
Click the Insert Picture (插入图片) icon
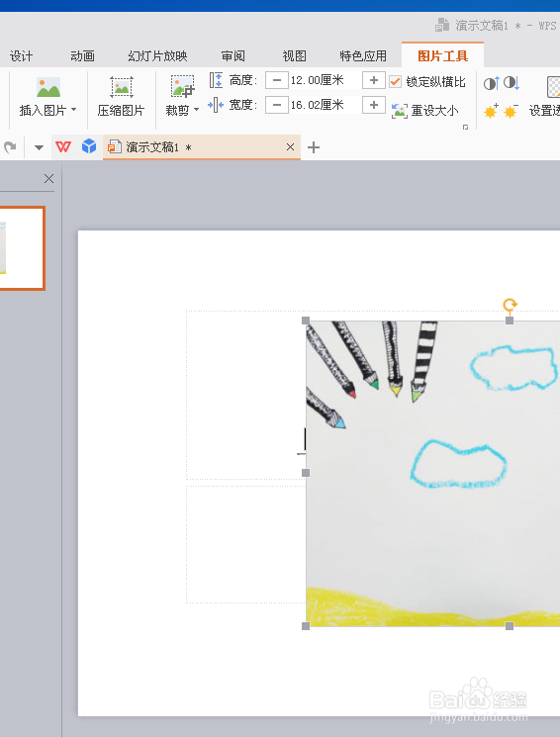pos(48,87)
